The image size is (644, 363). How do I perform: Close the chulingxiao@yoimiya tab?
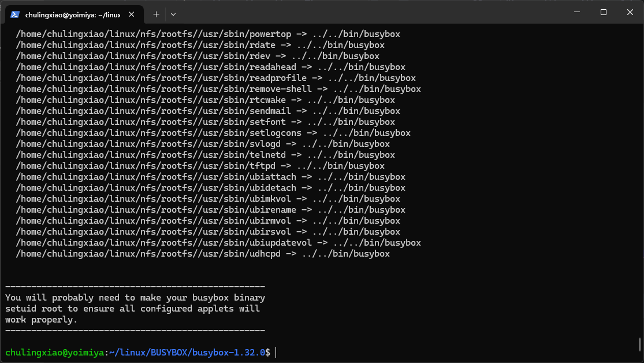pos(132,14)
